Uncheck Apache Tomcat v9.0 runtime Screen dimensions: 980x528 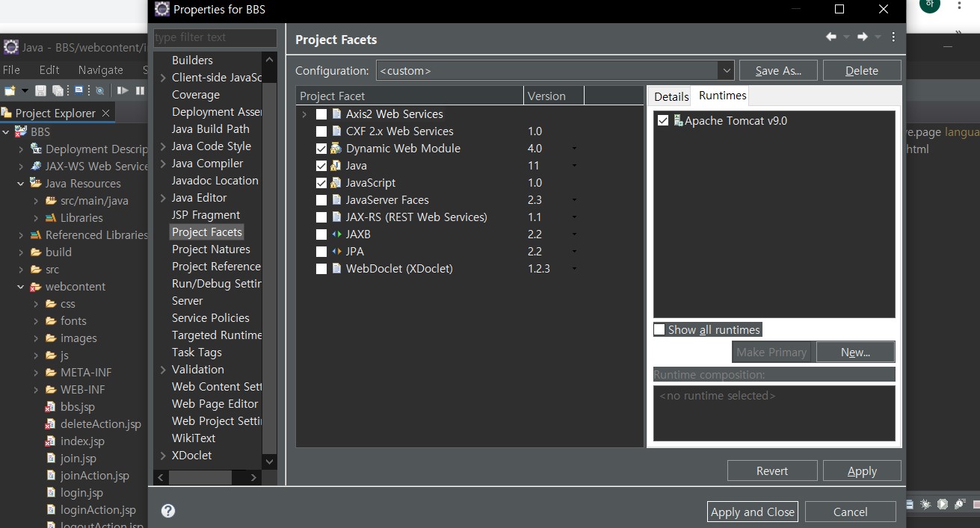[663, 120]
